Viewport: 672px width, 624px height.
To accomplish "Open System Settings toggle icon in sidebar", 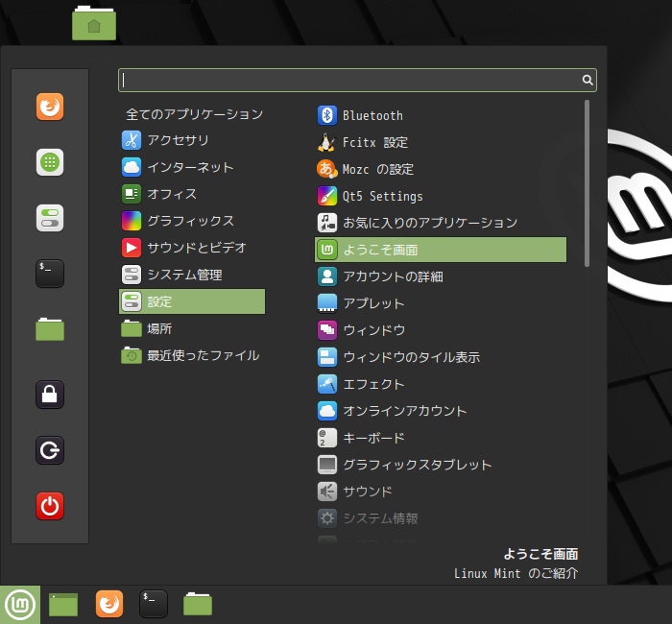I will pyautogui.click(x=50, y=218).
